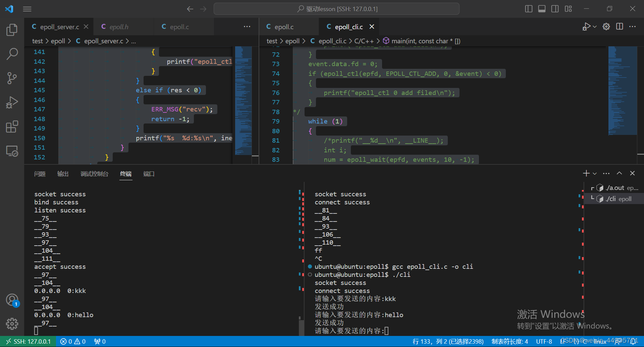Toggle secondary side bar layout icon

(x=555, y=9)
